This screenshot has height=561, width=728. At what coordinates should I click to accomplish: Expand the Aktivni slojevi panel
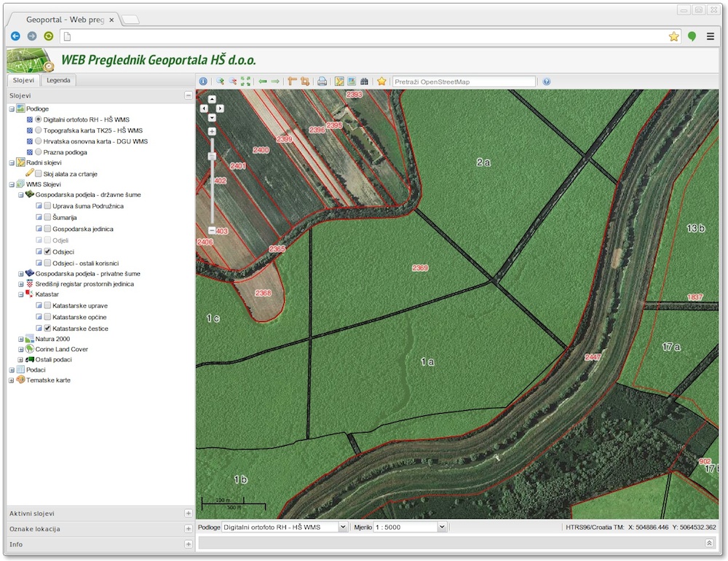point(189,514)
